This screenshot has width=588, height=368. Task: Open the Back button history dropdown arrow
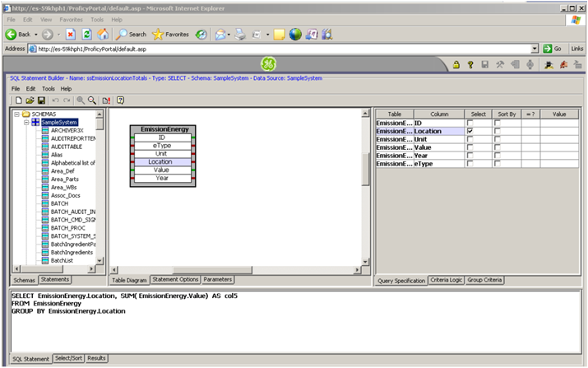(36, 35)
